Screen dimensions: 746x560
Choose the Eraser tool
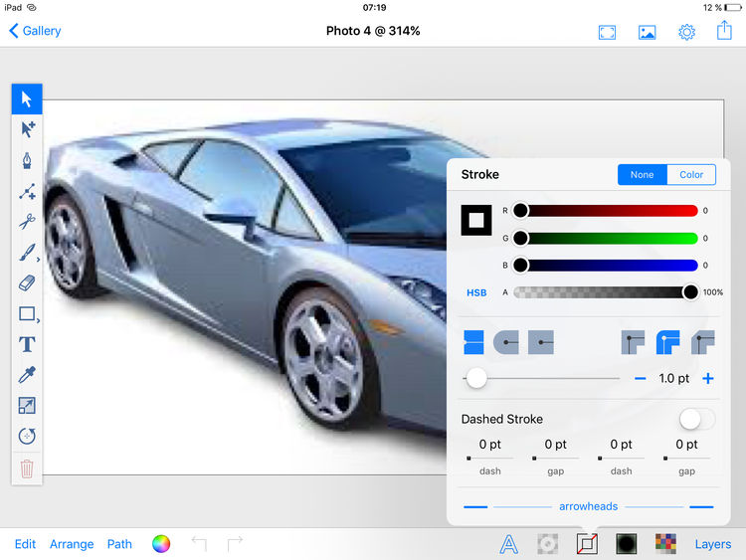(x=27, y=283)
